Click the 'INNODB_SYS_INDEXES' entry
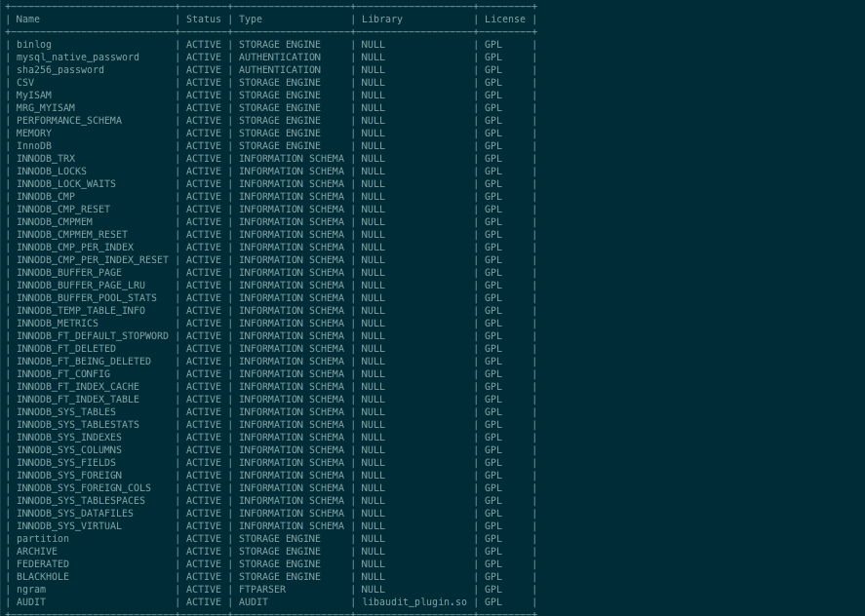 pos(69,438)
